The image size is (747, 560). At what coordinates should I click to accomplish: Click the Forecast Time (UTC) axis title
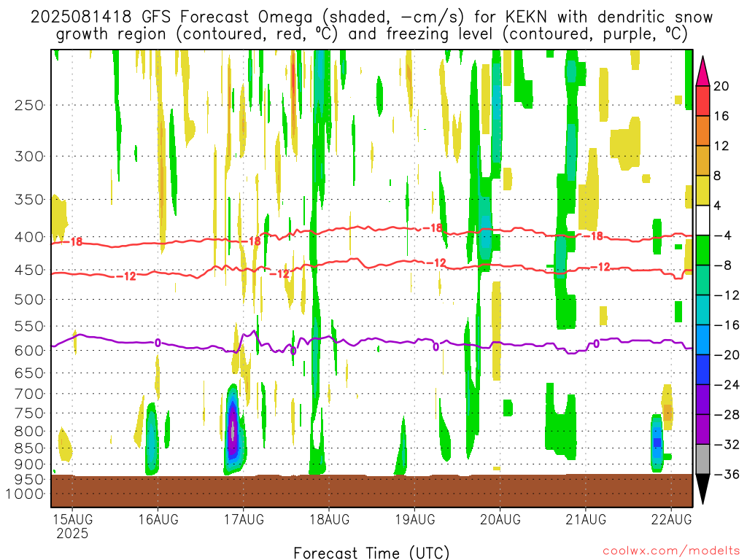pos(371,553)
